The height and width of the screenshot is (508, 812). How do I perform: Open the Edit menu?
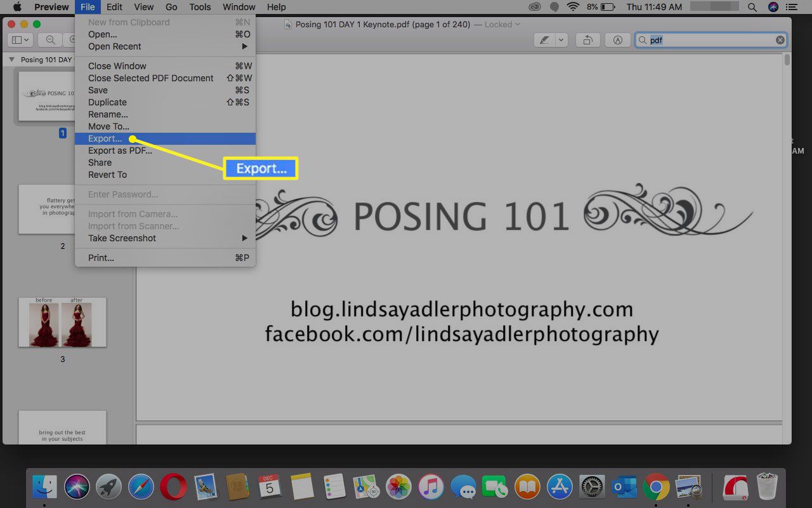115,7
